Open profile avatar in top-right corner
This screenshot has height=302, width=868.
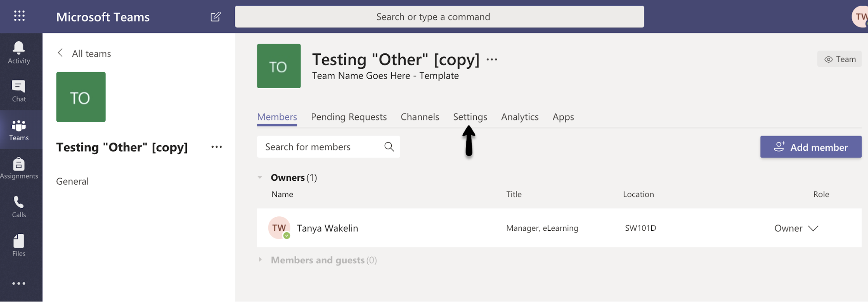[860, 17]
